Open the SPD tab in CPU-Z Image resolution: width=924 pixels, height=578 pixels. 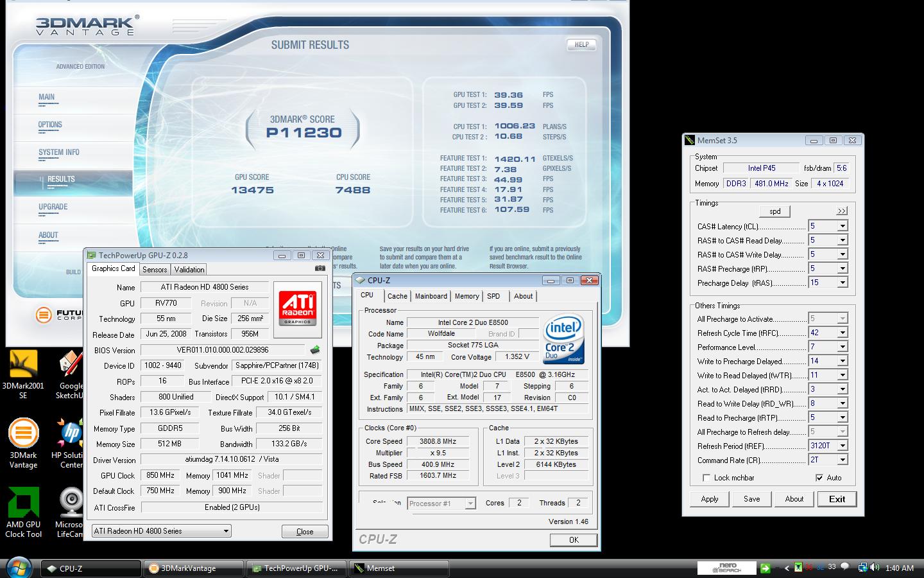(x=493, y=296)
